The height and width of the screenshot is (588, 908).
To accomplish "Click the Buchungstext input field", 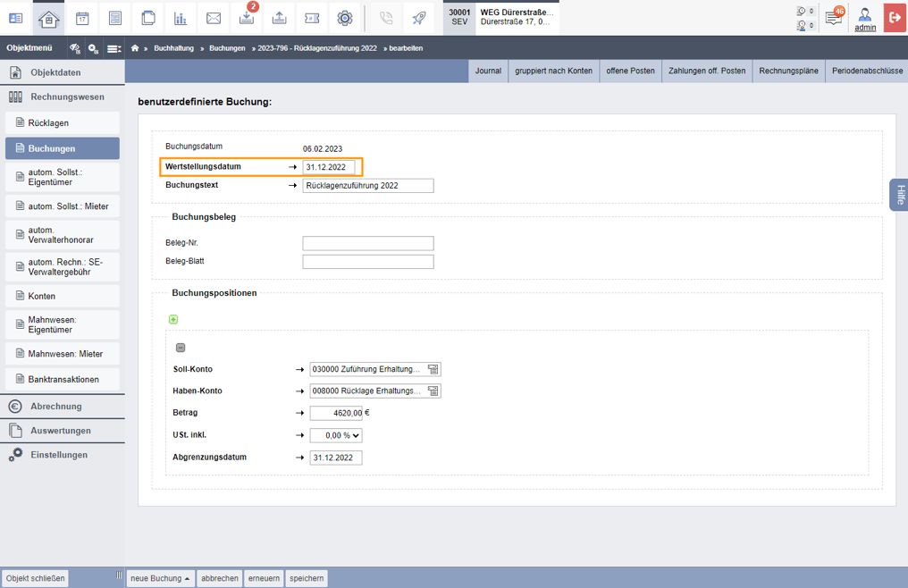I will click(x=367, y=185).
